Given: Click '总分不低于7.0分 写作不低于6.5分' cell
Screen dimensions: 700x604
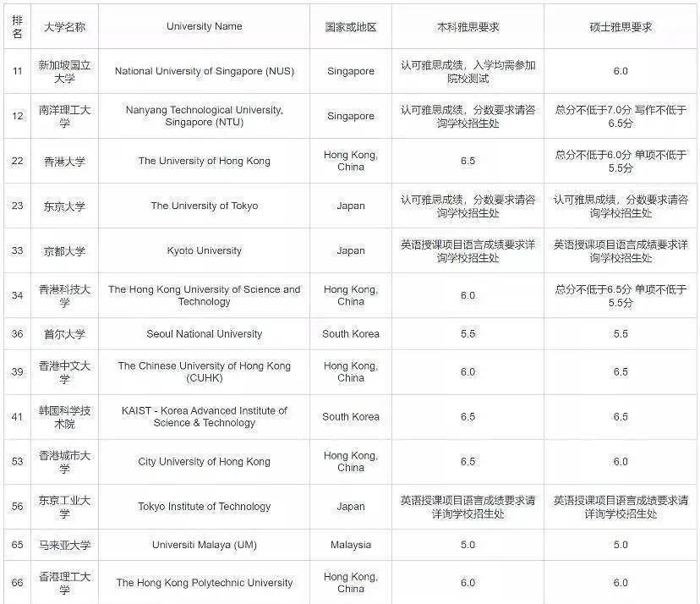Looking at the screenshot, I should click(620, 116).
